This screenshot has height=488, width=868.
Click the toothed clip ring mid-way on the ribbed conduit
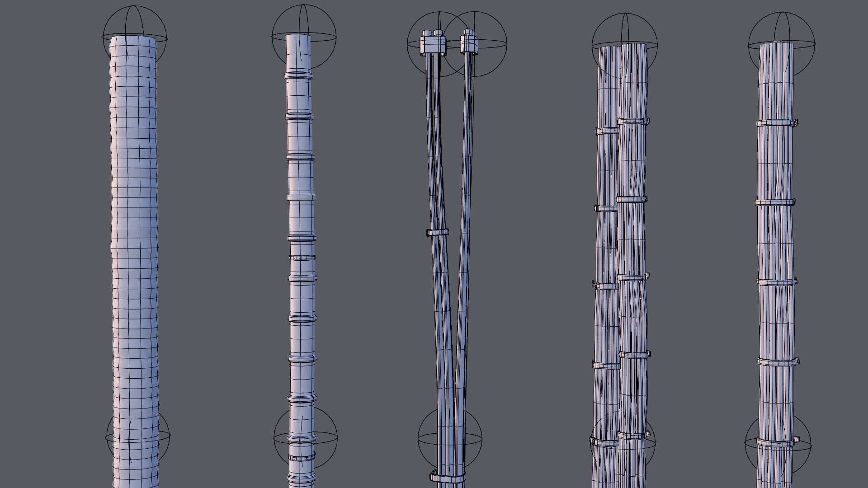pyautogui.click(x=302, y=258)
